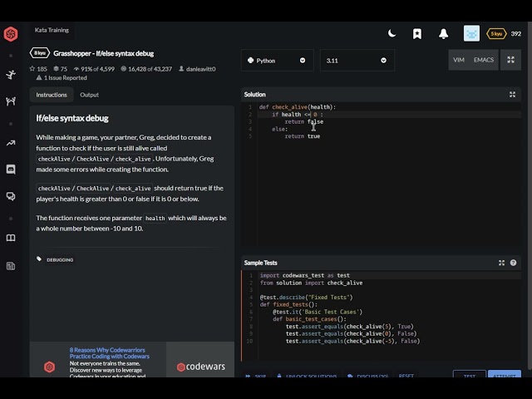Open the 1 Issue Reported warning link
This screenshot has height=399, width=532.
(62, 77)
